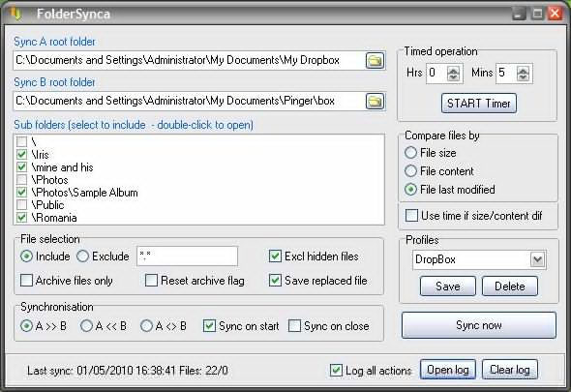The image size is (571, 392).
Task: Check the \Public subfolder
Action: pyautogui.click(x=22, y=205)
